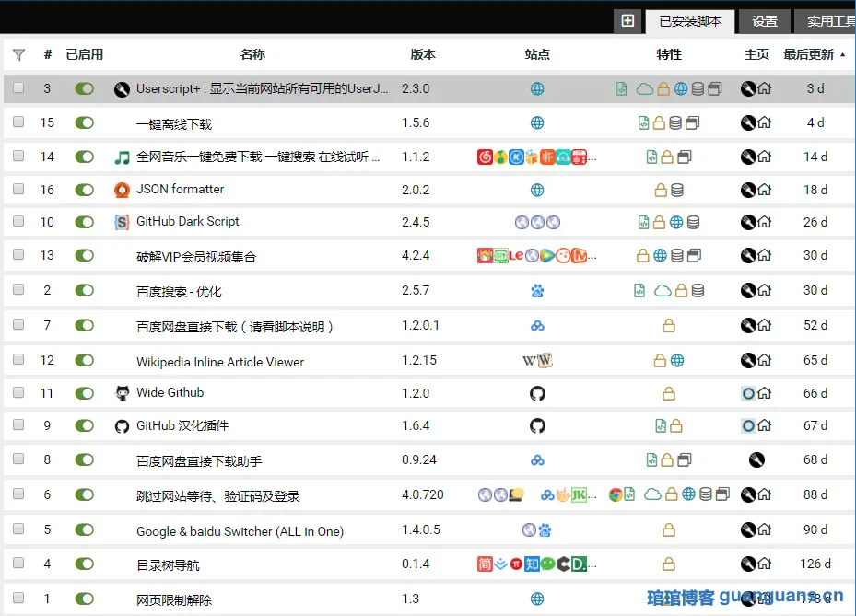Click the NetEase site icon in 全网音乐 row
The image size is (856, 616).
point(485,157)
